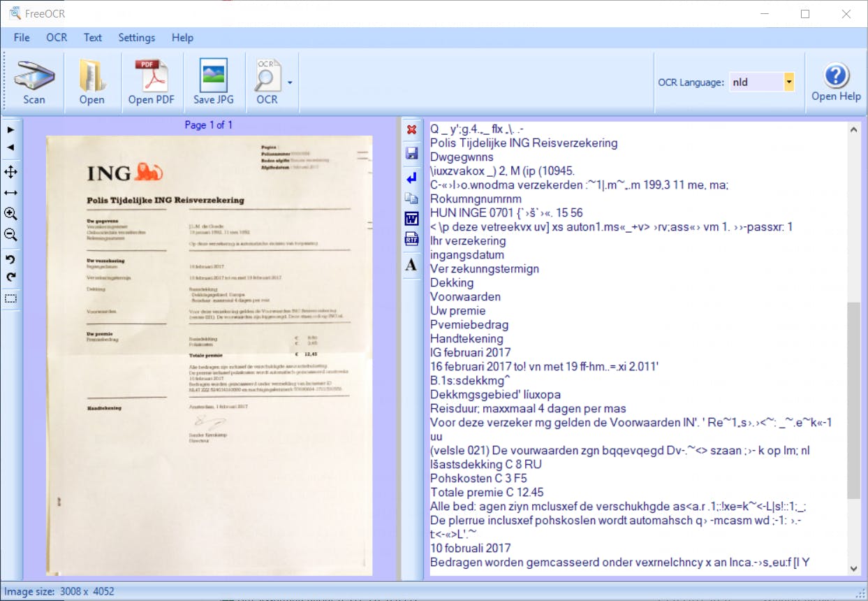868x601 pixels.
Task: Click the "IG februari 2017" text line
Action: [x=470, y=352]
